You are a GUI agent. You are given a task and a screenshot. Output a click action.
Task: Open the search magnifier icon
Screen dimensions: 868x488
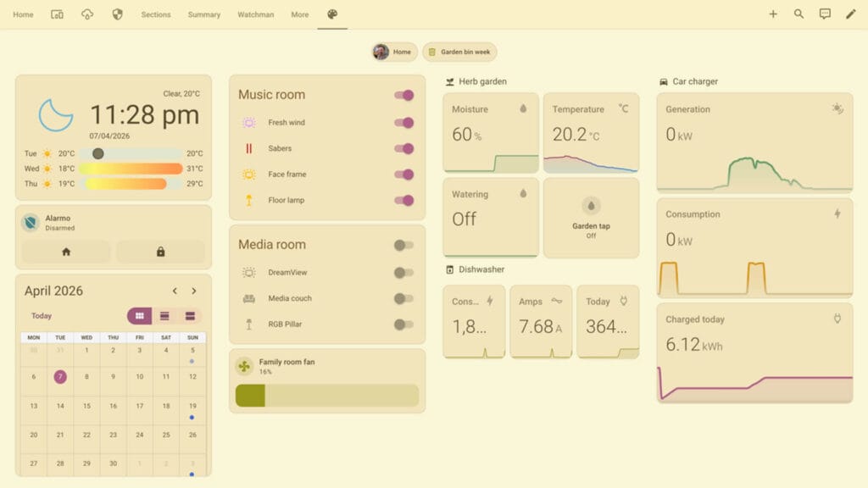pos(798,14)
